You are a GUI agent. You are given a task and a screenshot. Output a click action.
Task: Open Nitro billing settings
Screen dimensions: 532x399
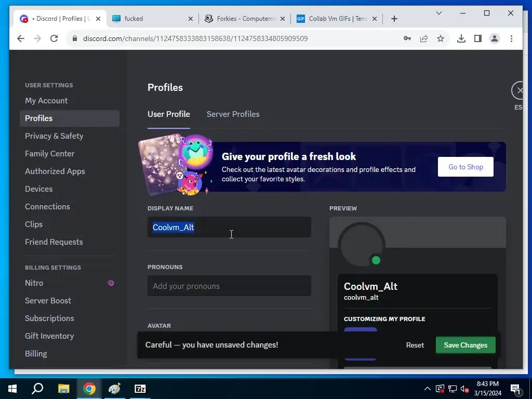click(x=70, y=283)
